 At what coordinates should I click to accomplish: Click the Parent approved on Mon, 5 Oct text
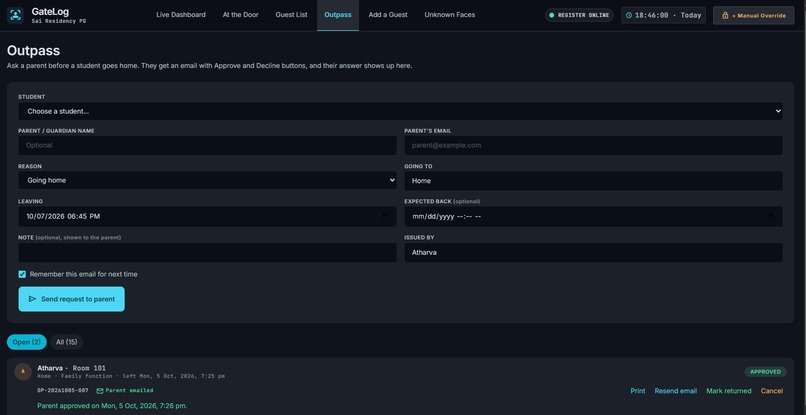coord(112,406)
